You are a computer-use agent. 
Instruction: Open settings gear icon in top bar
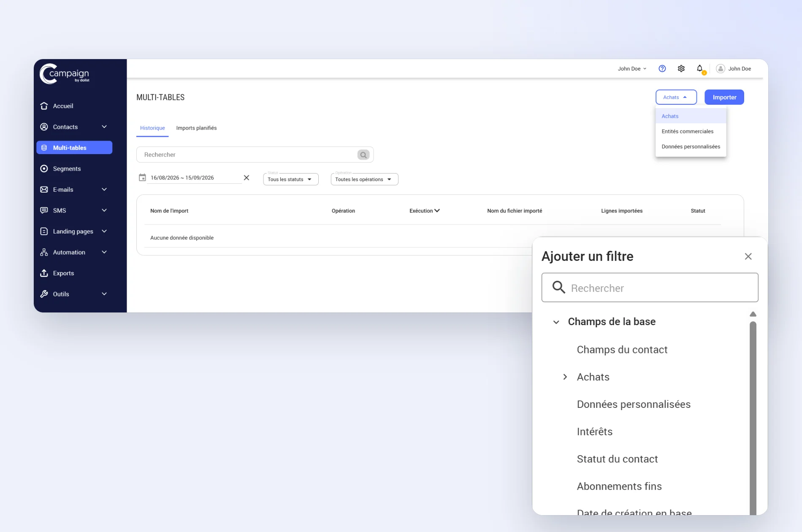(681, 68)
